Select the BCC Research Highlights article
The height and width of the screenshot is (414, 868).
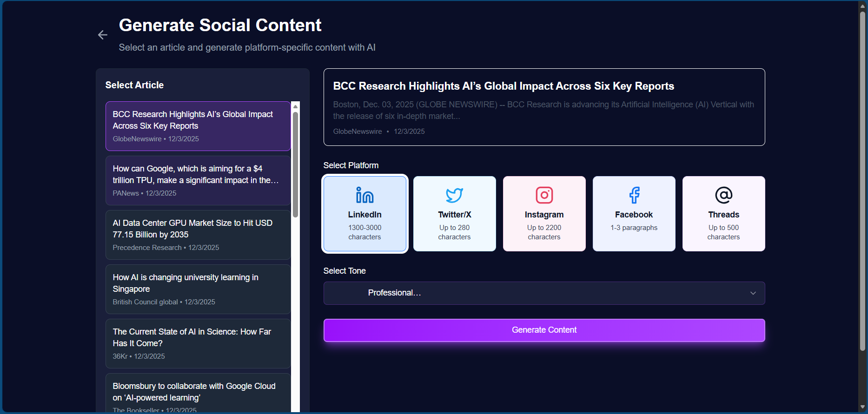[x=198, y=126]
